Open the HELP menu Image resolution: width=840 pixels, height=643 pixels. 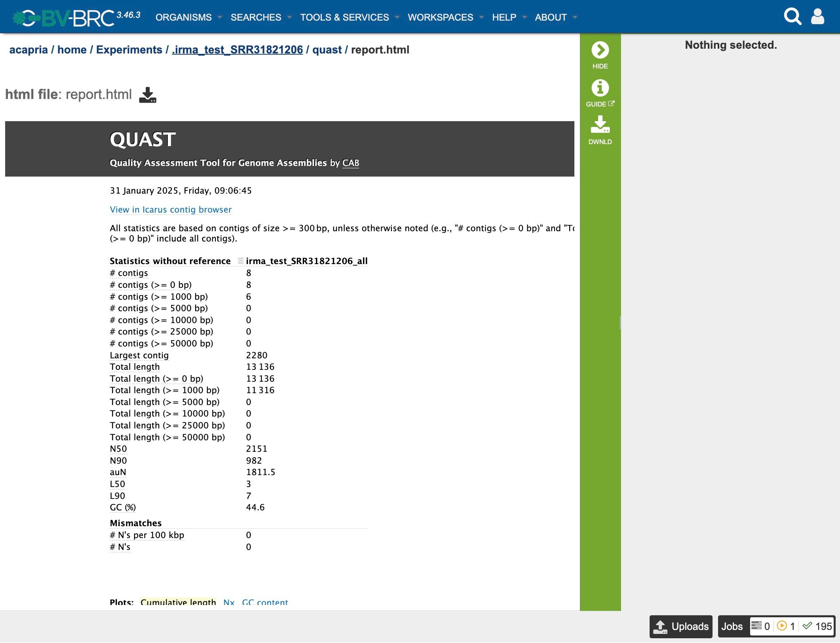pyautogui.click(x=504, y=17)
